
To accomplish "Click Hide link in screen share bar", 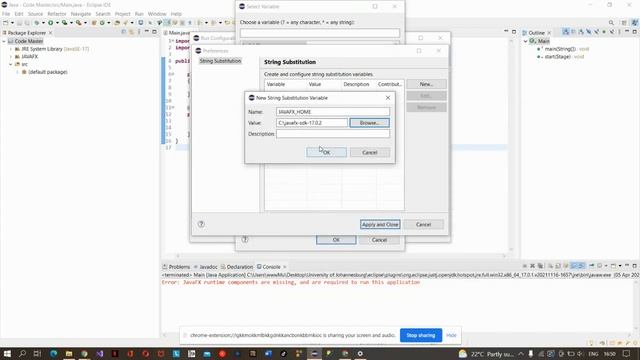I will [x=451, y=336].
